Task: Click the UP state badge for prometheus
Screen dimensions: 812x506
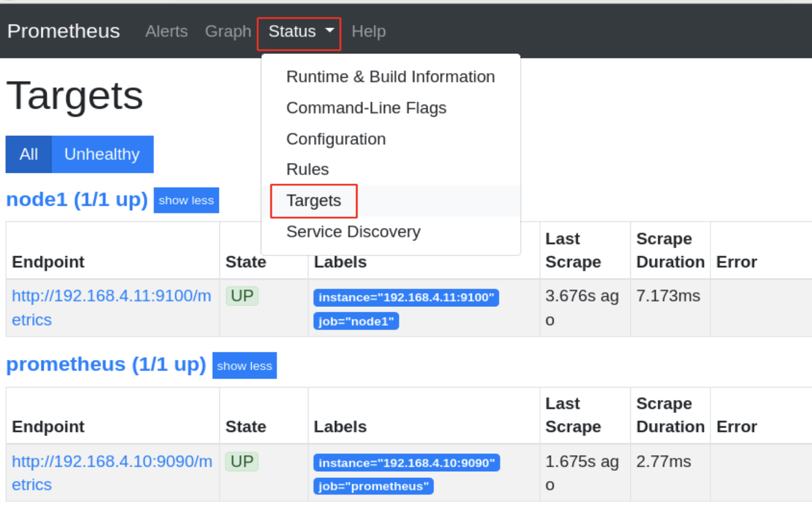Action: tap(242, 461)
